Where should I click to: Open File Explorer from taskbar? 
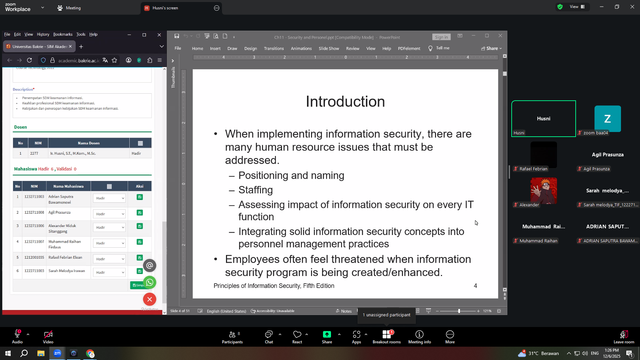(x=41, y=353)
